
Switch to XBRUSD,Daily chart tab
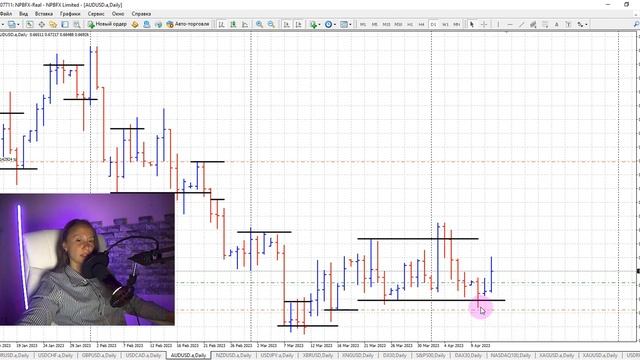pyautogui.click(x=318, y=356)
